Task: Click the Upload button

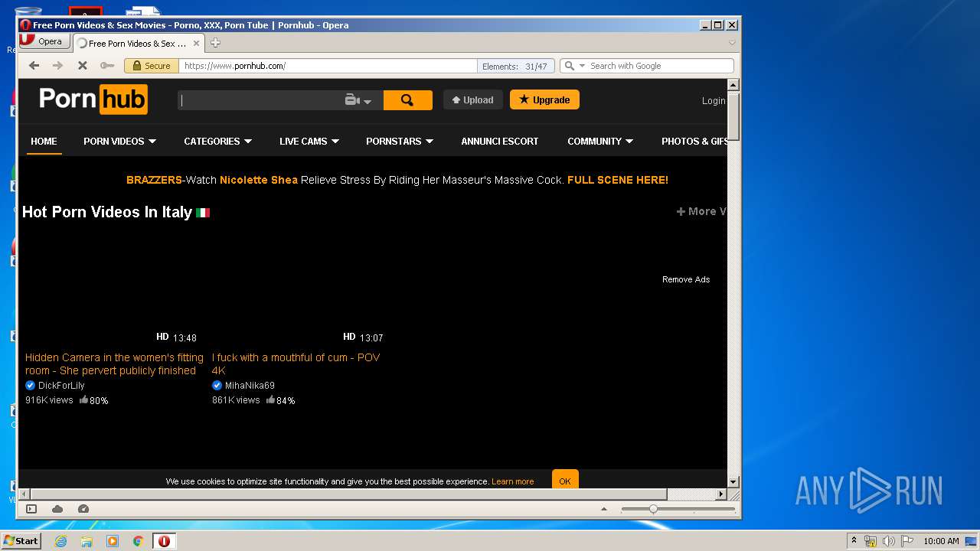Action: tap(473, 99)
